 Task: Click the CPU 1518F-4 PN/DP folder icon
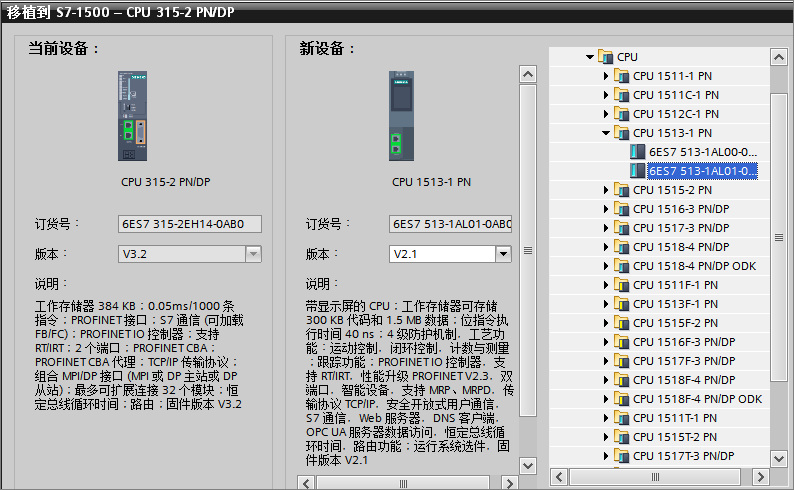pos(621,380)
